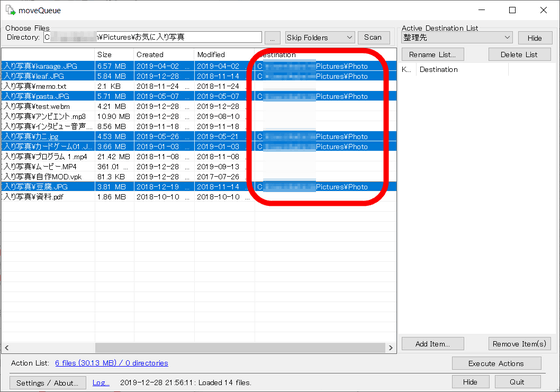Click the Execute Actions button
Viewport: 560px width, 392px height.
click(496, 363)
